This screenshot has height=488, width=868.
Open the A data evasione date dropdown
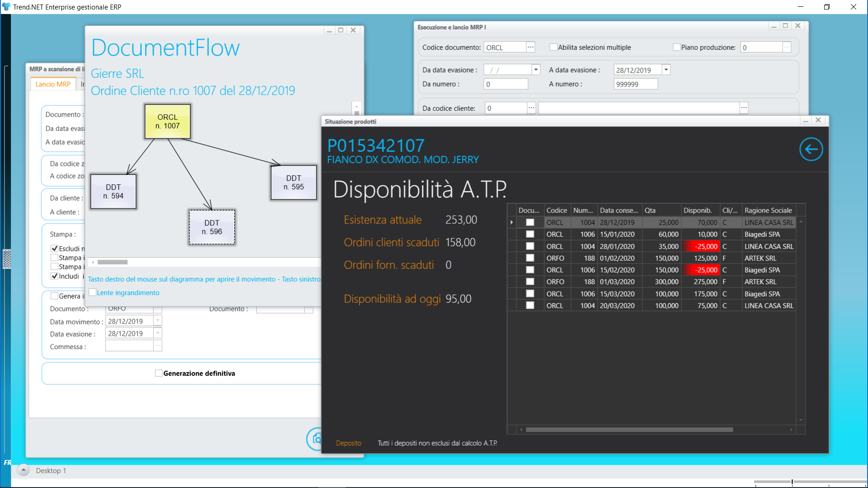(x=666, y=70)
